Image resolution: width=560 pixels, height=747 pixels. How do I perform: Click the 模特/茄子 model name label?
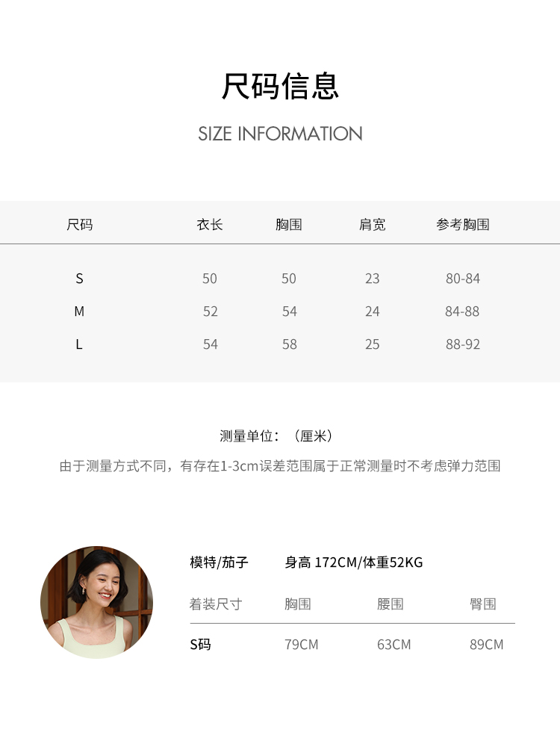point(219,562)
